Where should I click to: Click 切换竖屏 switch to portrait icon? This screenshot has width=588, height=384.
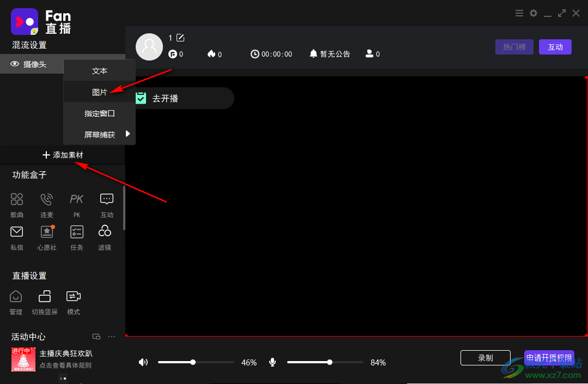click(45, 297)
